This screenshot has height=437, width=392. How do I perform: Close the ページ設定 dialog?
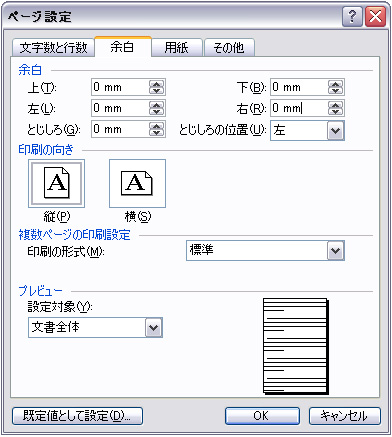376,17
